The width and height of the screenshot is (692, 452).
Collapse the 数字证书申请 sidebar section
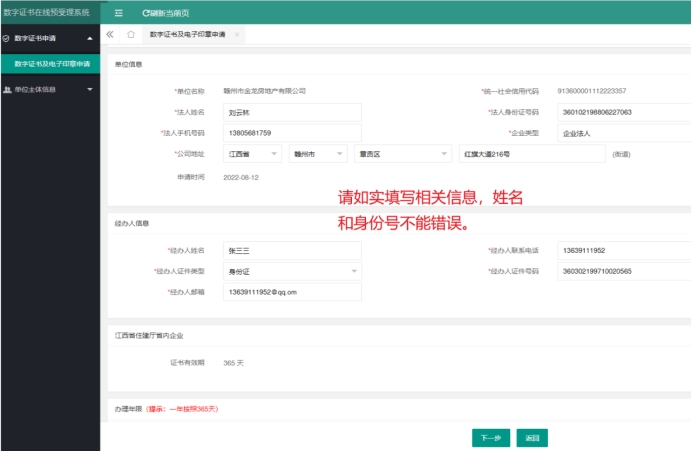(x=90, y=38)
